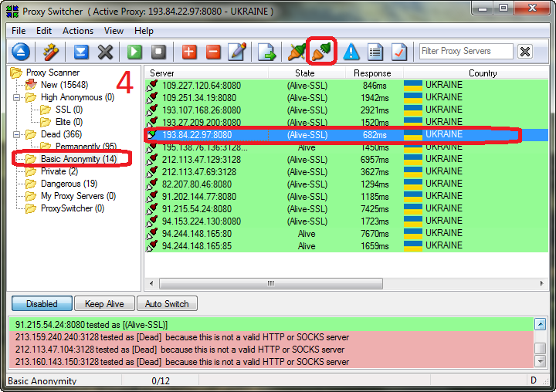Open the Actions menu
The height and width of the screenshot is (392, 556).
(x=78, y=31)
